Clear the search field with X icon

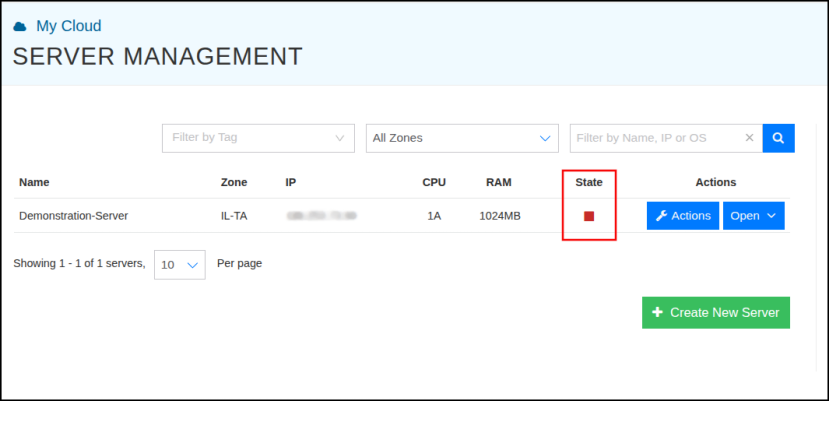[x=749, y=138]
